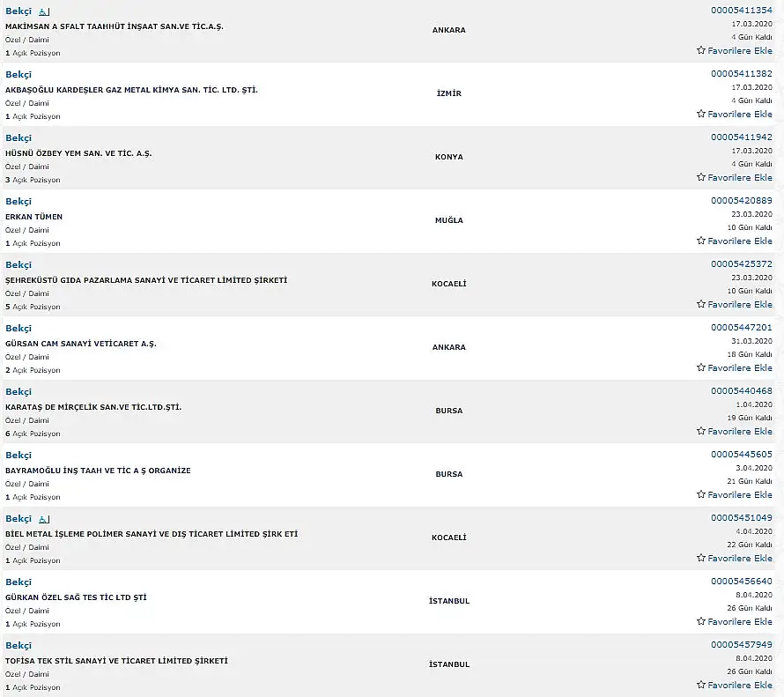Open listing number 00005440468
784x697 pixels.
(x=742, y=391)
